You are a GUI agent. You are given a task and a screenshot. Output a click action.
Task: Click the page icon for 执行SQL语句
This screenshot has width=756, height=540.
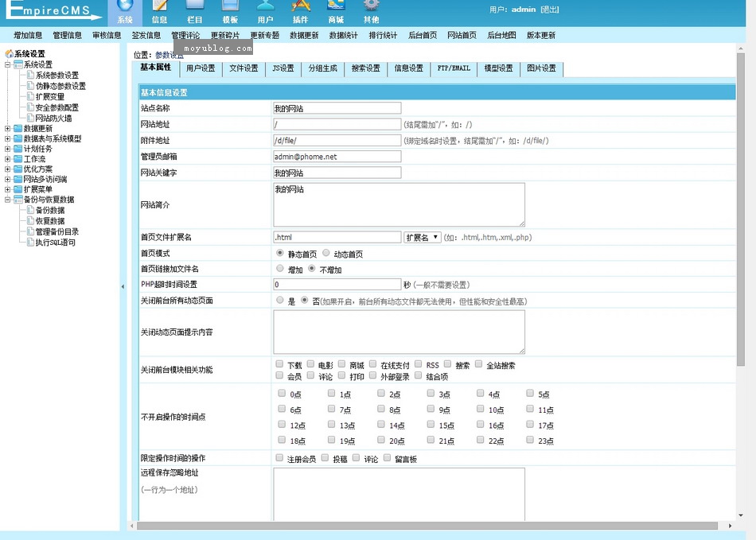click(30, 242)
